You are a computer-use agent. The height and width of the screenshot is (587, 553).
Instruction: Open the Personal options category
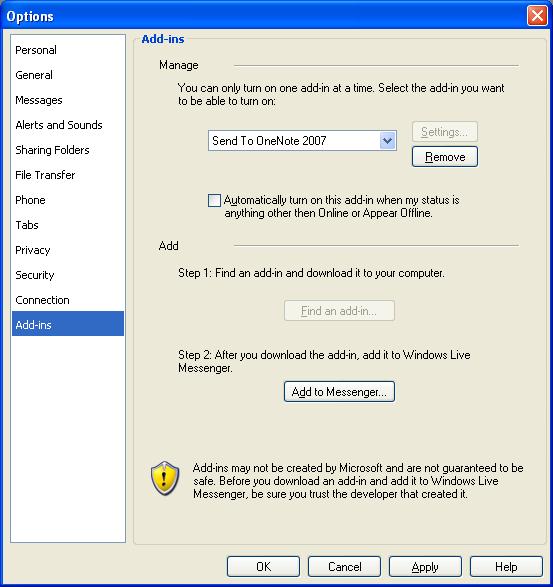(68, 50)
